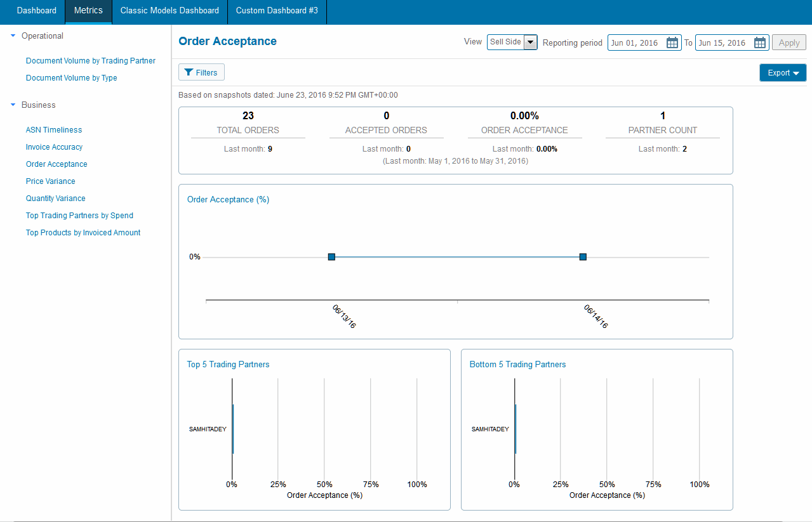Collapse the Business section
812x522 pixels.
13,105
